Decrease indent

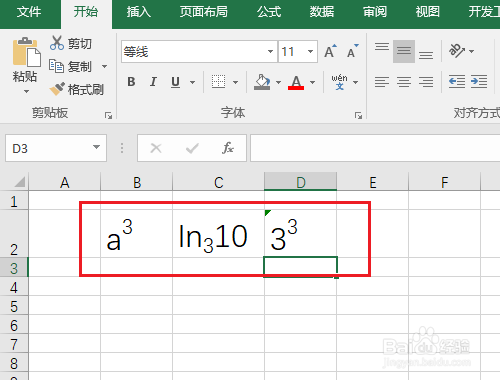(457, 82)
